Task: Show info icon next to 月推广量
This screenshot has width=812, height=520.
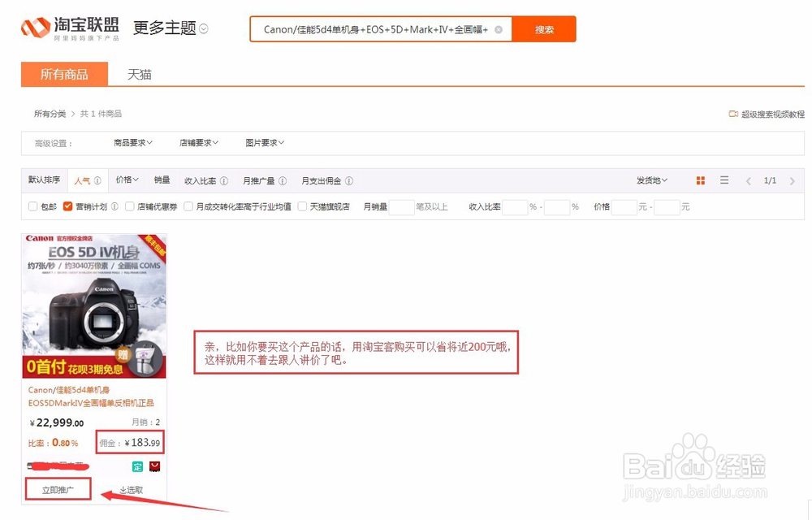Action: coord(283,180)
